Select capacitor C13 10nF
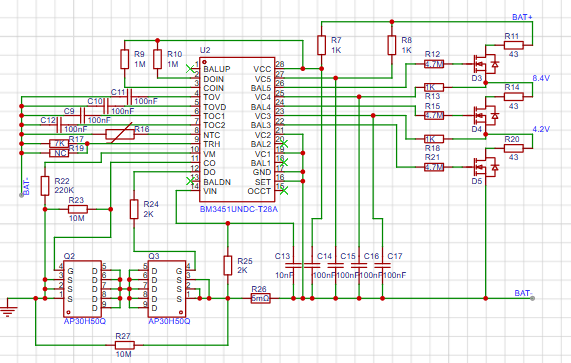 coord(294,265)
